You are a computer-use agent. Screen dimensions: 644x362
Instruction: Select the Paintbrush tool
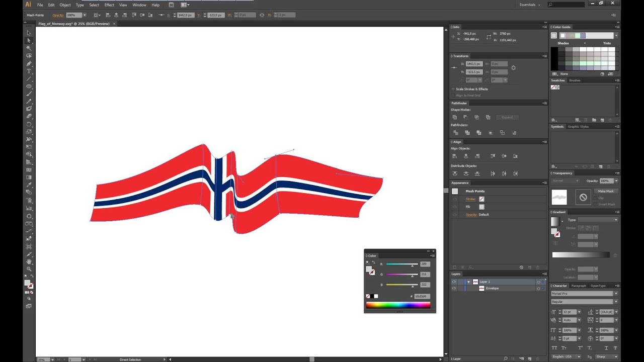click(29, 94)
